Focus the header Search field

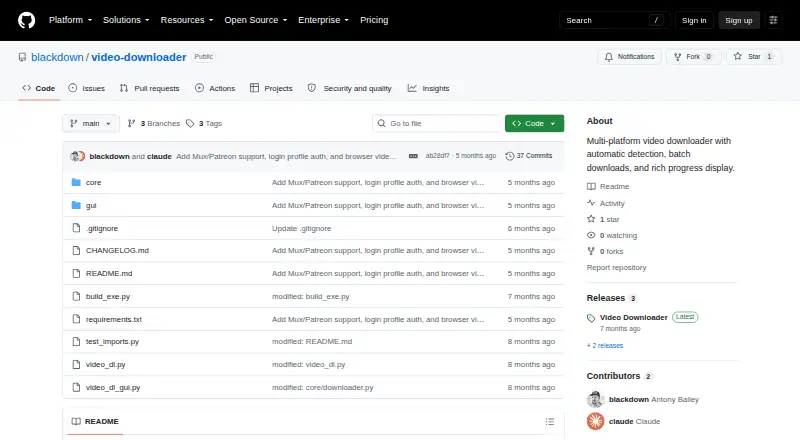tap(614, 20)
